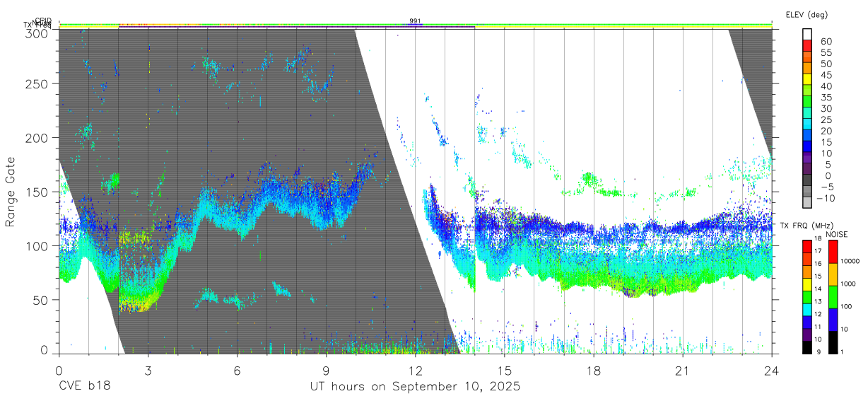Select the lightest gray bottom swatch of ELEV bar

[807, 202]
